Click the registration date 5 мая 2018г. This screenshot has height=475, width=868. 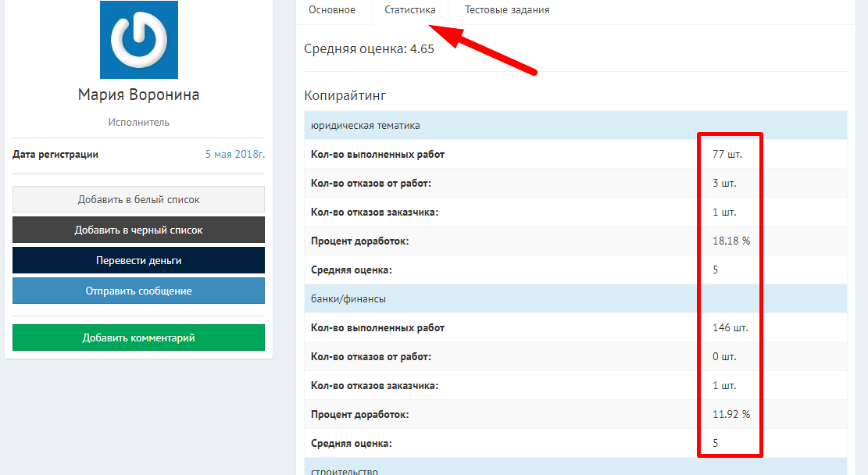pyautogui.click(x=234, y=155)
